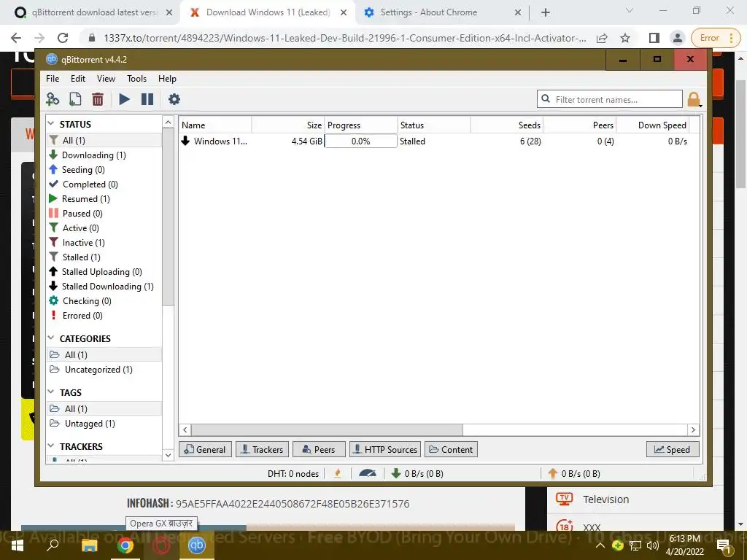Viewport: 747px width, 560px height.
Task: Open options via the gear icon
Action: [x=174, y=99]
